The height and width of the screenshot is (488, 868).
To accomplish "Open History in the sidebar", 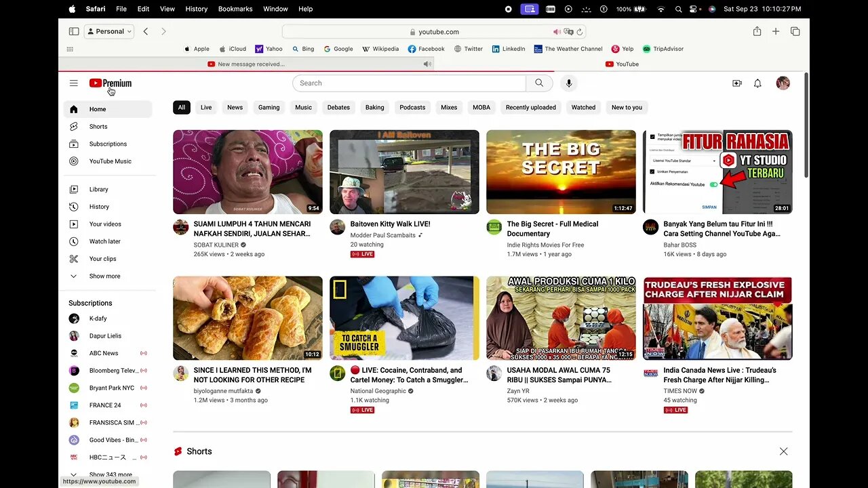I will [x=108, y=207].
